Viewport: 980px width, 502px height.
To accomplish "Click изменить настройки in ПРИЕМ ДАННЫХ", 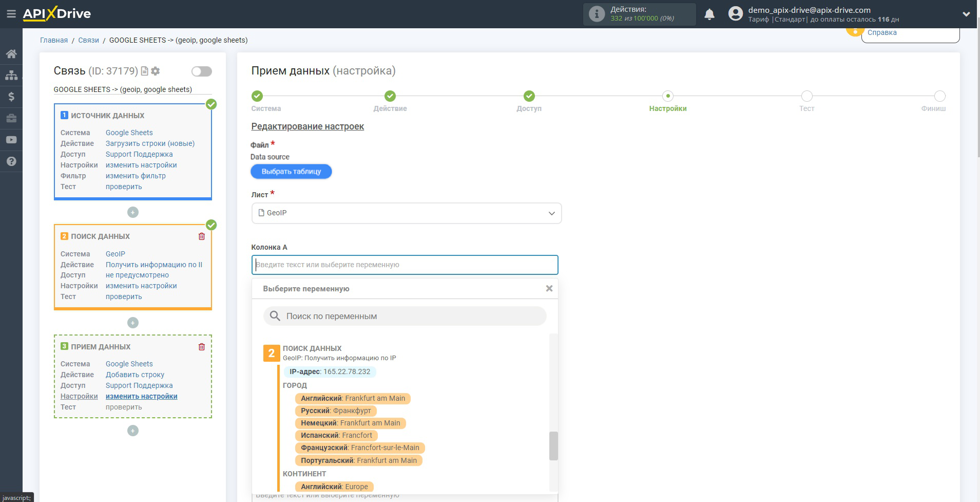I will coord(142,396).
